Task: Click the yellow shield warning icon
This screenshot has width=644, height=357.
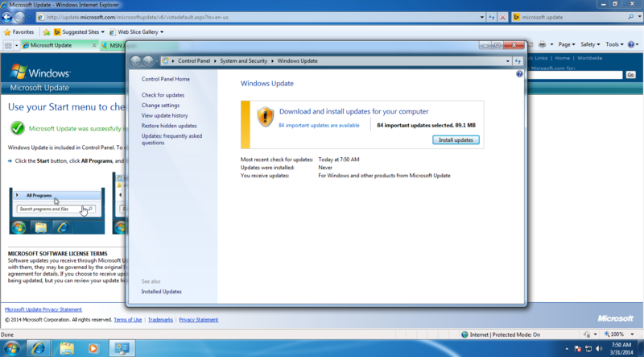Action: 266,117
